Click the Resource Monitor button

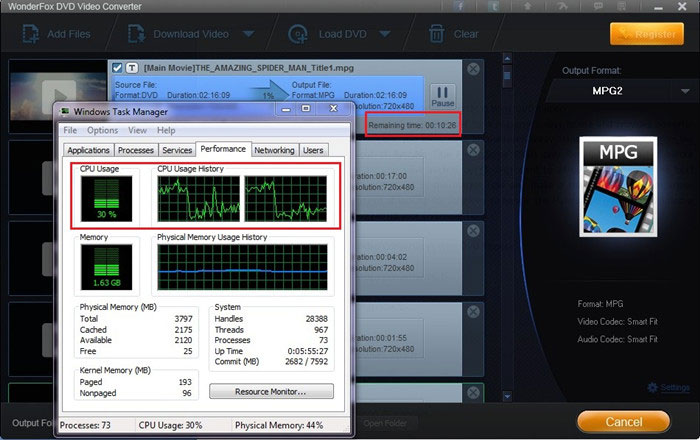271,391
